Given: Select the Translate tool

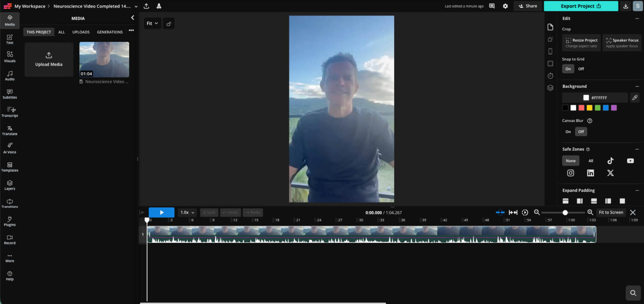Looking at the screenshot, I should coord(10,131).
